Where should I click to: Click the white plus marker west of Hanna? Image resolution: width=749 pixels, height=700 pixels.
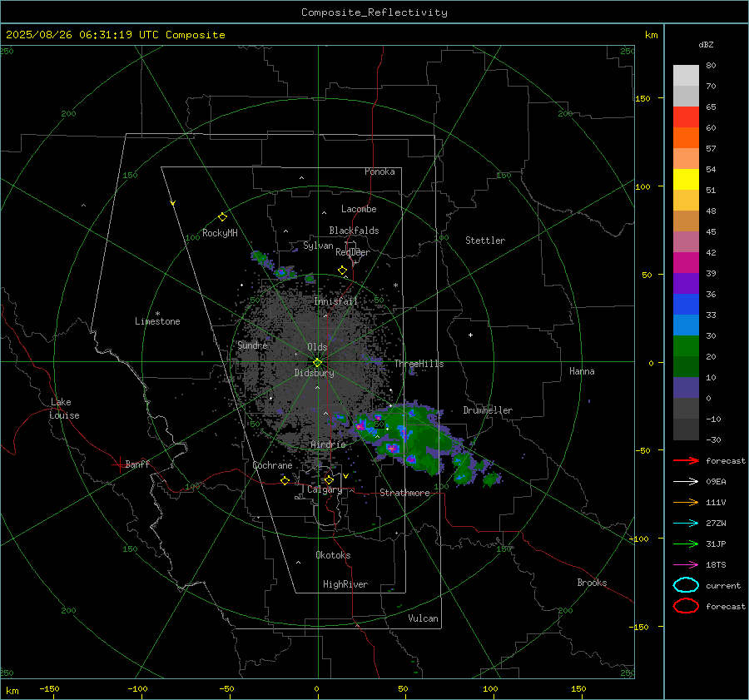coord(470,335)
